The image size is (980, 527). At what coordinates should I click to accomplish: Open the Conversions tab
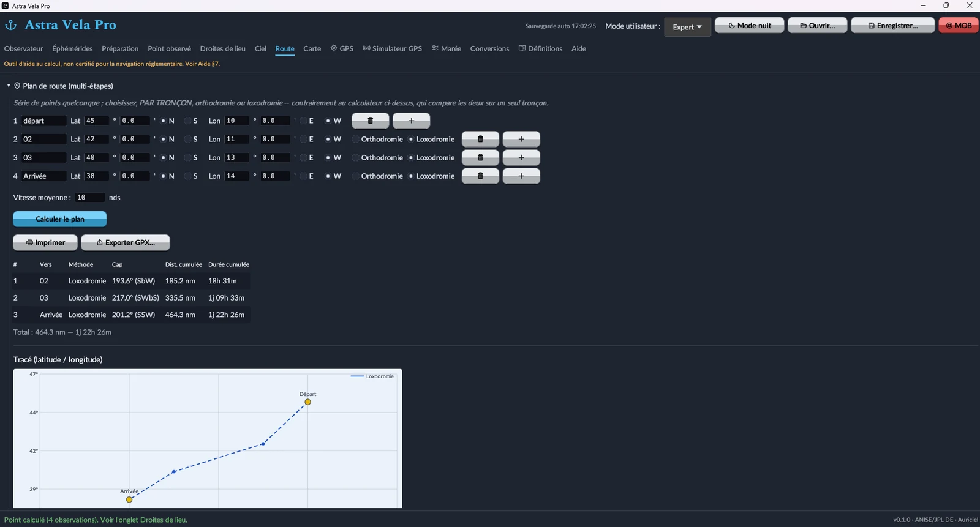(489, 49)
